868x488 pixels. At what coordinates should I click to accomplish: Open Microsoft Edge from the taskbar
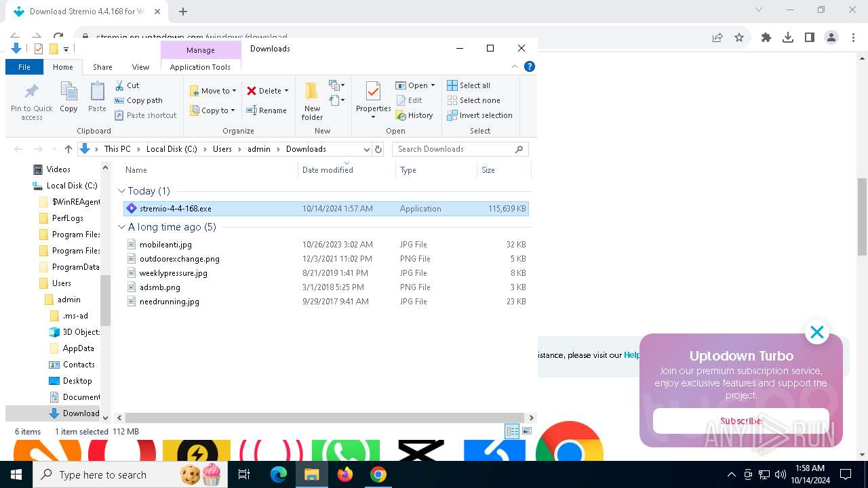[x=279, y=474]
